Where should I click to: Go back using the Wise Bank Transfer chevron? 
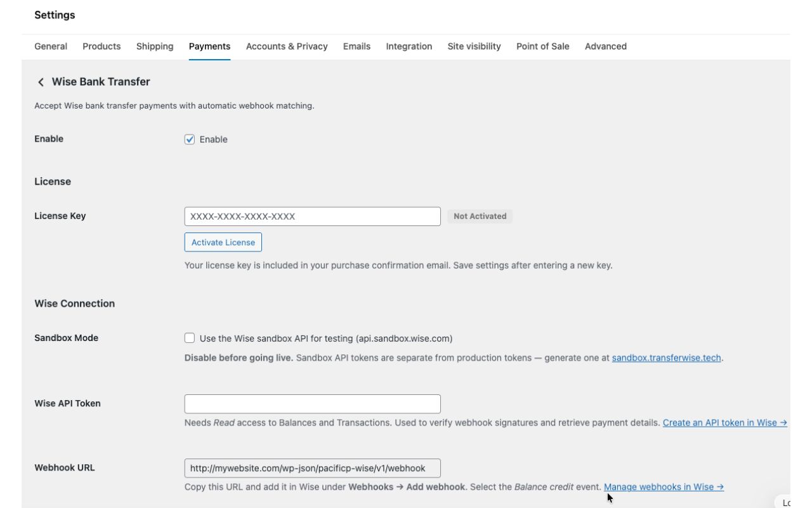(x=41, y=82)
